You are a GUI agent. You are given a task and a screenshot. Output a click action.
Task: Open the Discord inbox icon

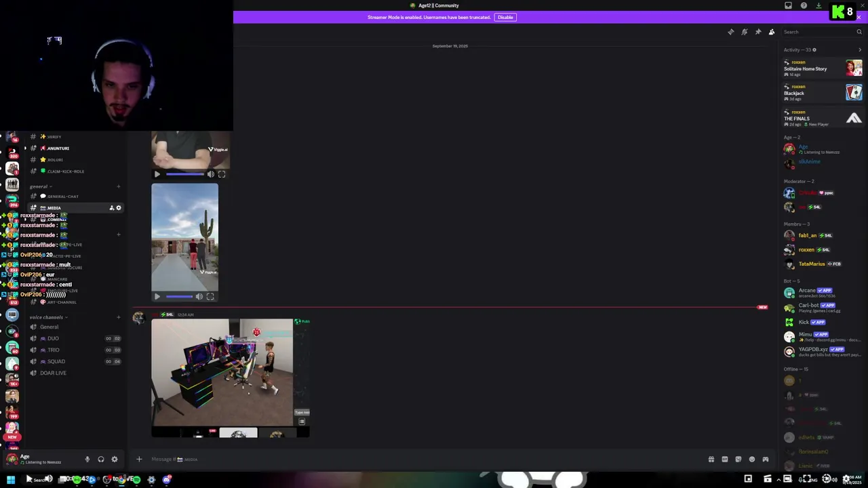(x=788, y=5)
